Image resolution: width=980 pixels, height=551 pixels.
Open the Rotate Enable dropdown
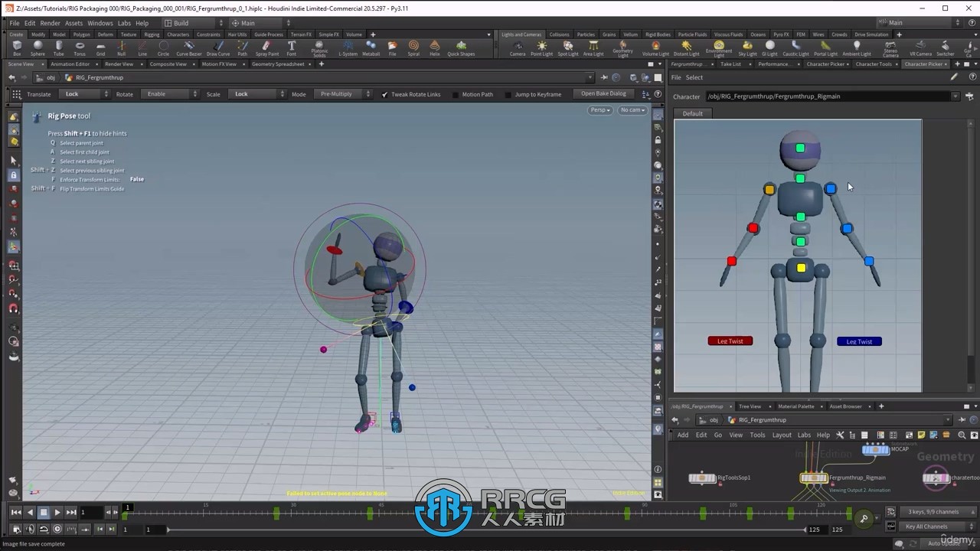(171, 94)
